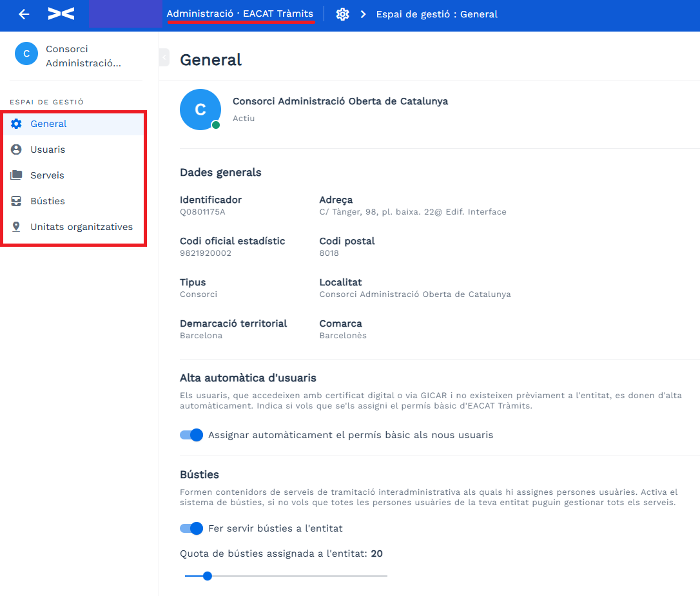Open the settings gear in header
This screenshot has width=700, height=596.
coord(342,14)
